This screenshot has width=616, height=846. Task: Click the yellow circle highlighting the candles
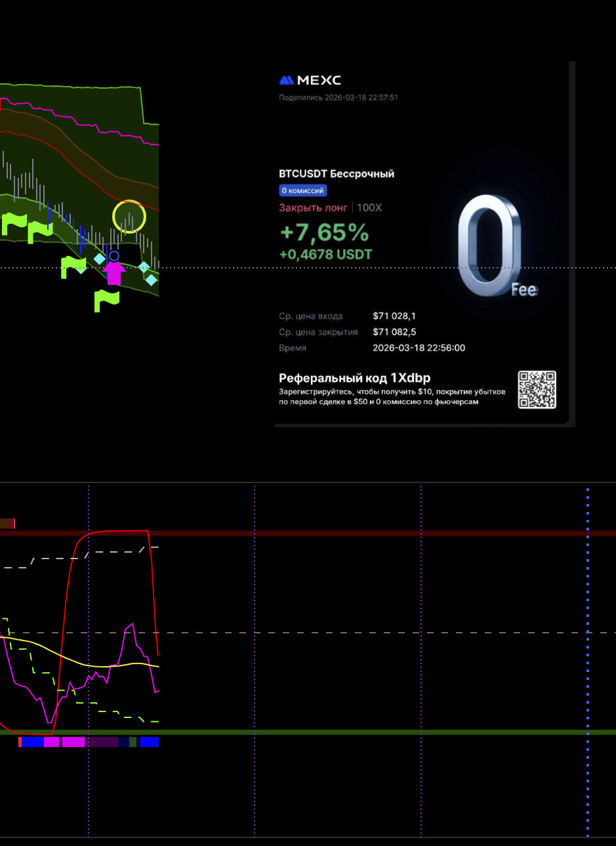tap(129, 217)
